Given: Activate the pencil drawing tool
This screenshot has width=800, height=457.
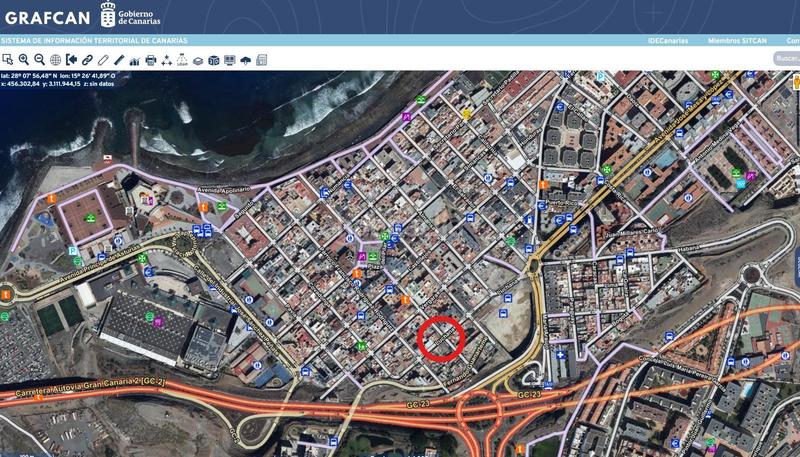Looking at the screenshot, I should click(103, 60).
